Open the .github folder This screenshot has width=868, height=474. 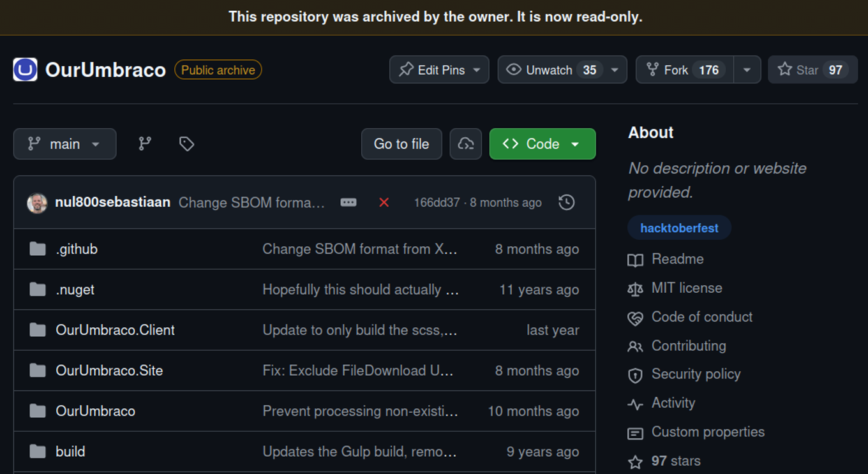(77, 249)
